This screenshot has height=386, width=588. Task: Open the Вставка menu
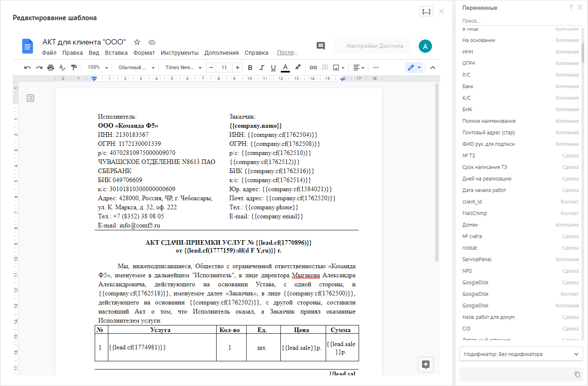pos(116,53)
